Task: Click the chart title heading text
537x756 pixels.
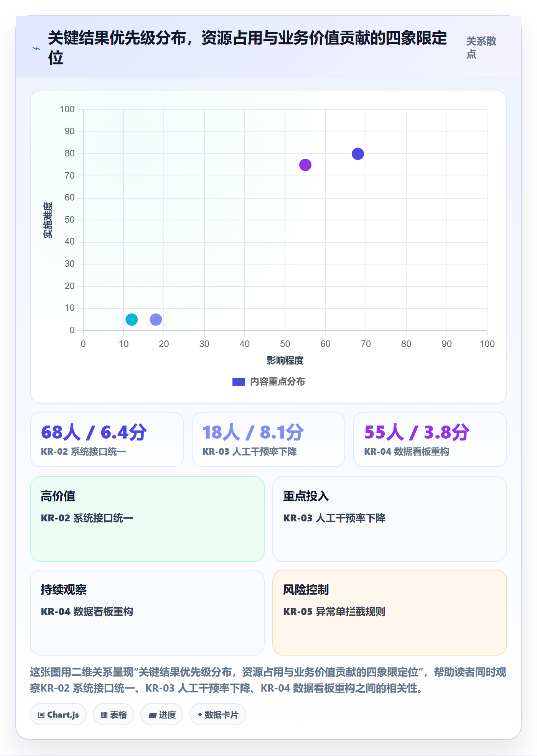Action: [x=247, y=48]
